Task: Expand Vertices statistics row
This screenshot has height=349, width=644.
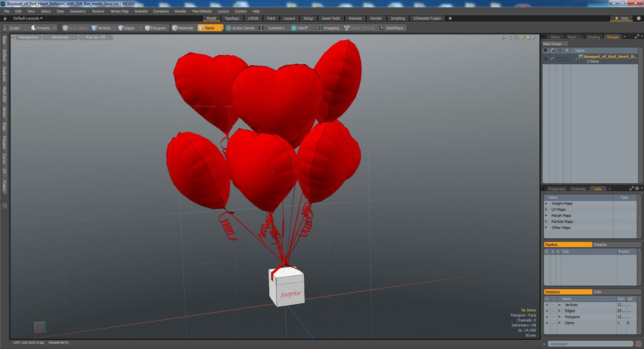Action: [559, 305]
